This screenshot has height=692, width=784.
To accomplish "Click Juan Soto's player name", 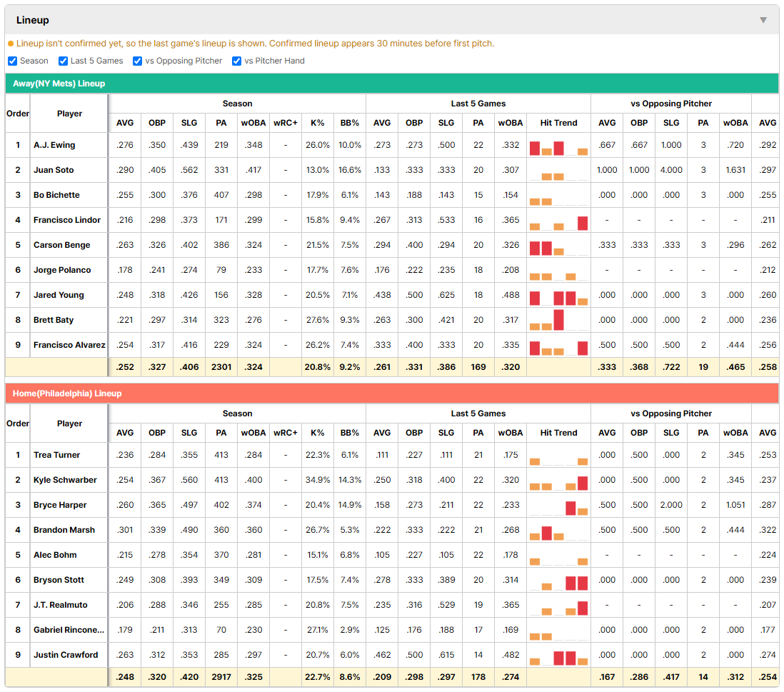I will pos(54,170).
